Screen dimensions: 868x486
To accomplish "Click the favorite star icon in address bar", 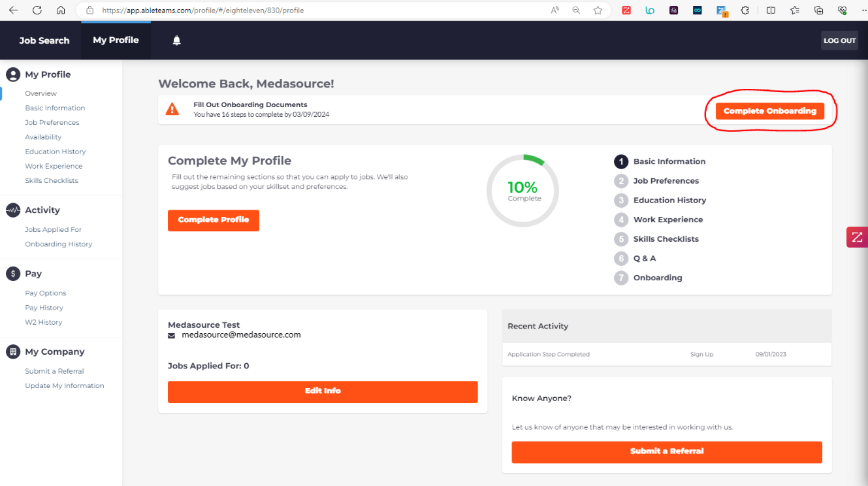I will tap(598, 10).
